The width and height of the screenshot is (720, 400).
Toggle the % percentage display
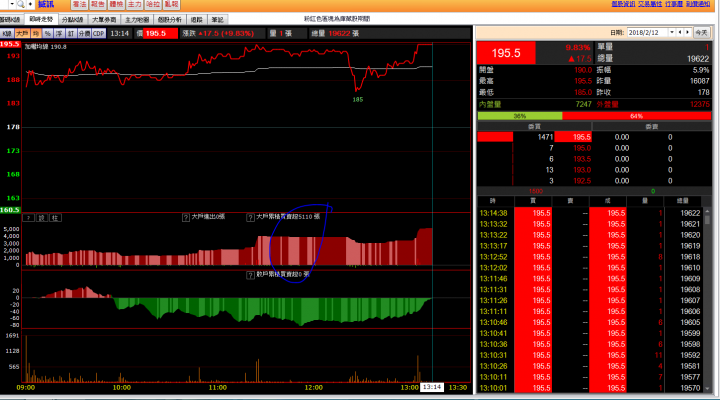point(48,34)
